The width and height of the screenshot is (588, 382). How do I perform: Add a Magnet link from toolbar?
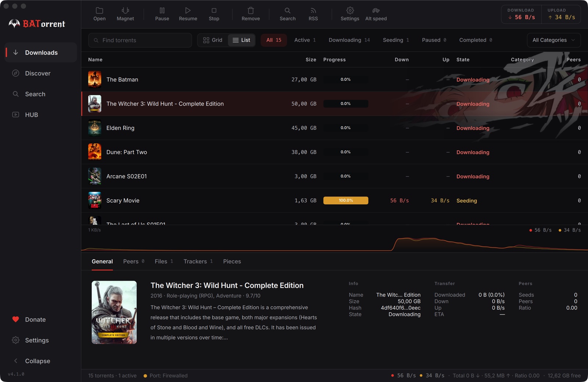click(125, 14)
